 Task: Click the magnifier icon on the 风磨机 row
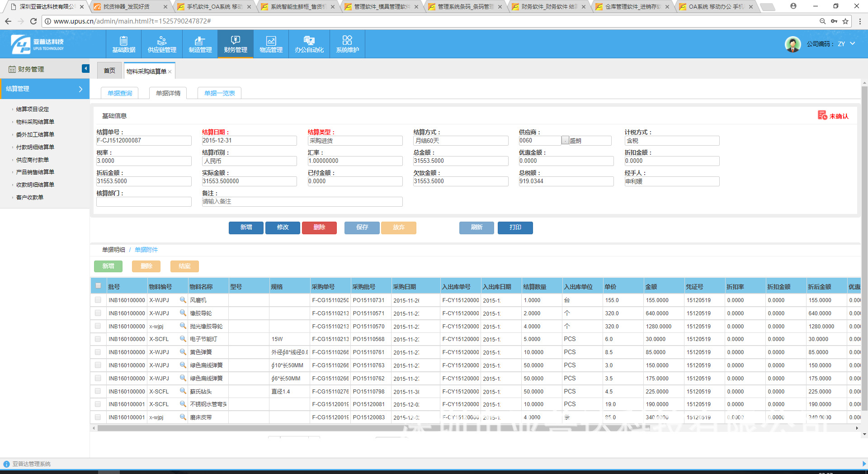tap(183, 300)
